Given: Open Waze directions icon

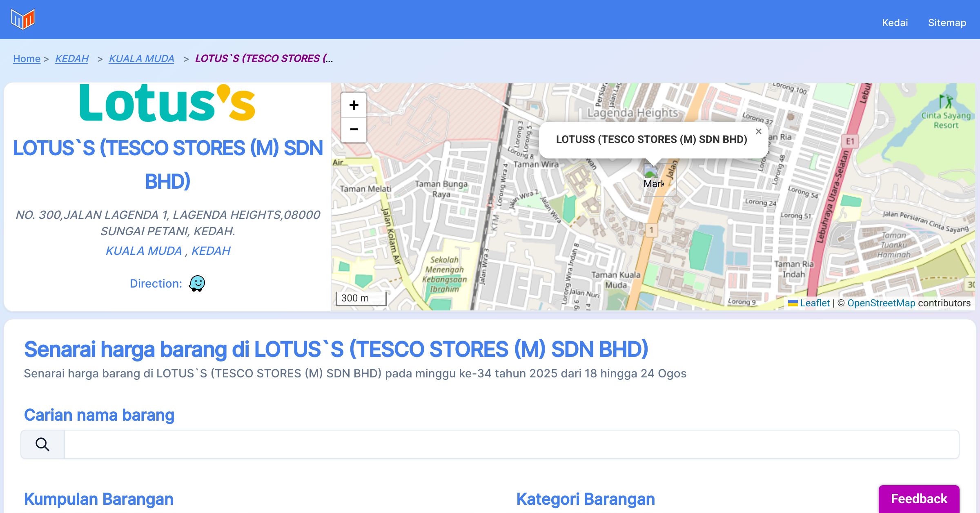Looking at the screenshot, I should point(197,283).
